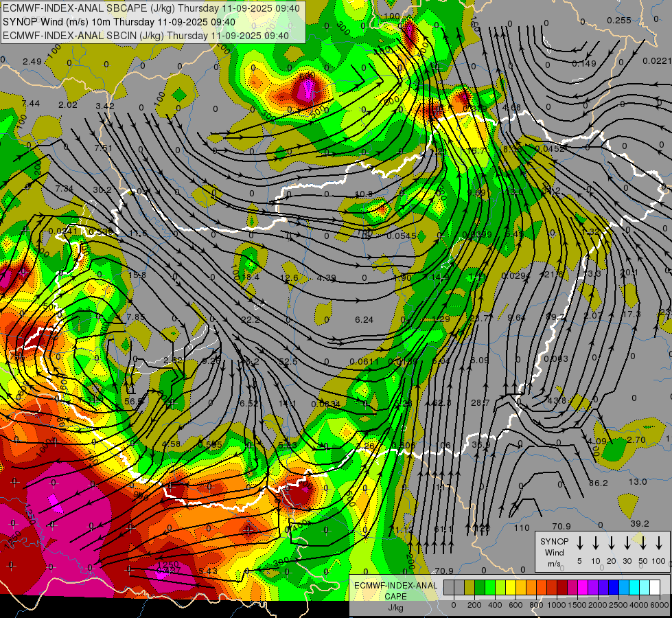Click the map value '110'
Screen dimensions: 672x618
click(x=522, y=527)
